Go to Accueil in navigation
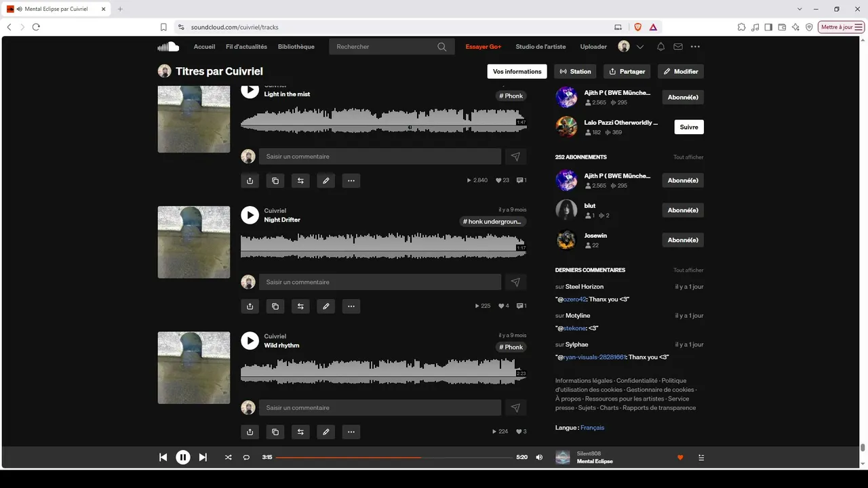The image size is (868, 488). (204, 47)
